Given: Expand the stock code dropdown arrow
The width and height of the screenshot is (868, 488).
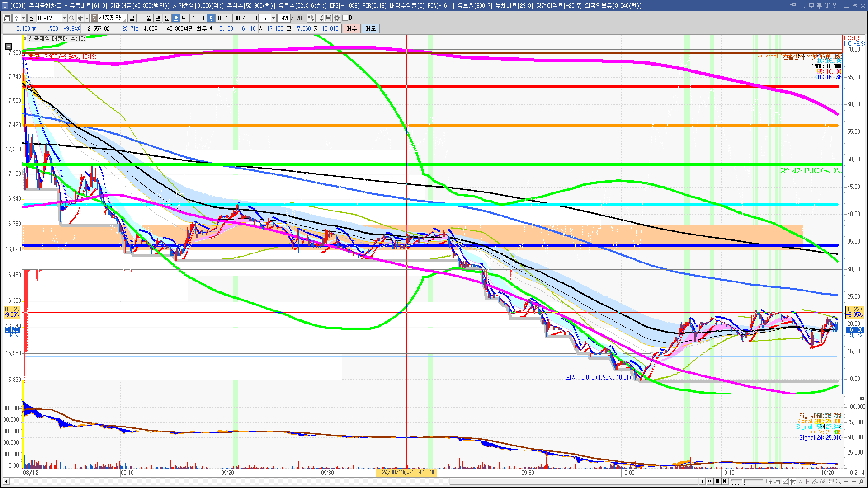Looking at the screenshot, I should tap(64, 18).
